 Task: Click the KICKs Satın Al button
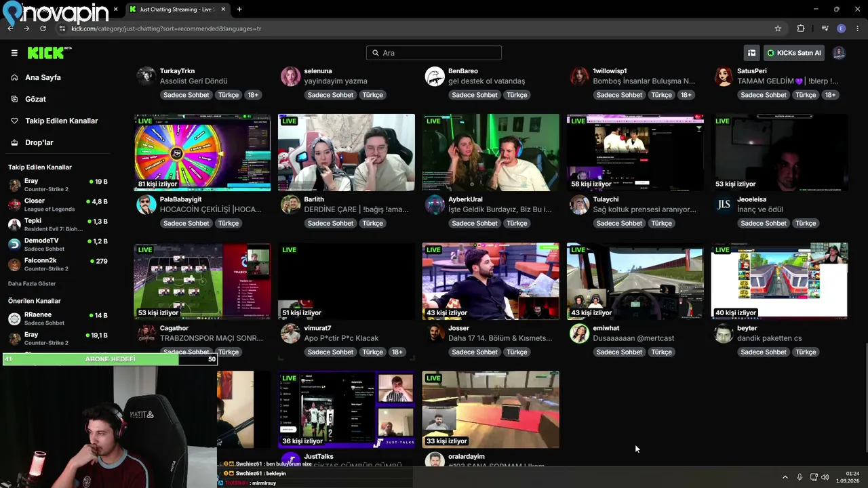click(793, 53)
